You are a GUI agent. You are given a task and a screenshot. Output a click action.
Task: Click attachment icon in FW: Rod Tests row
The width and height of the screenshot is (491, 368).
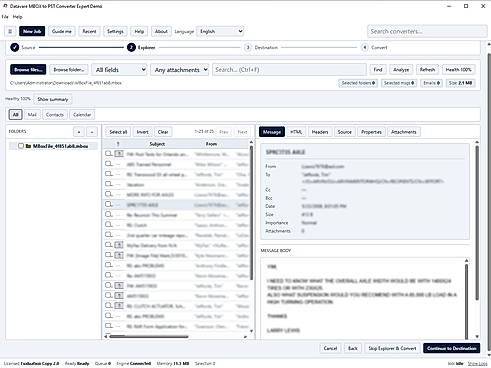pyautogui.click(x=119, y=154)
